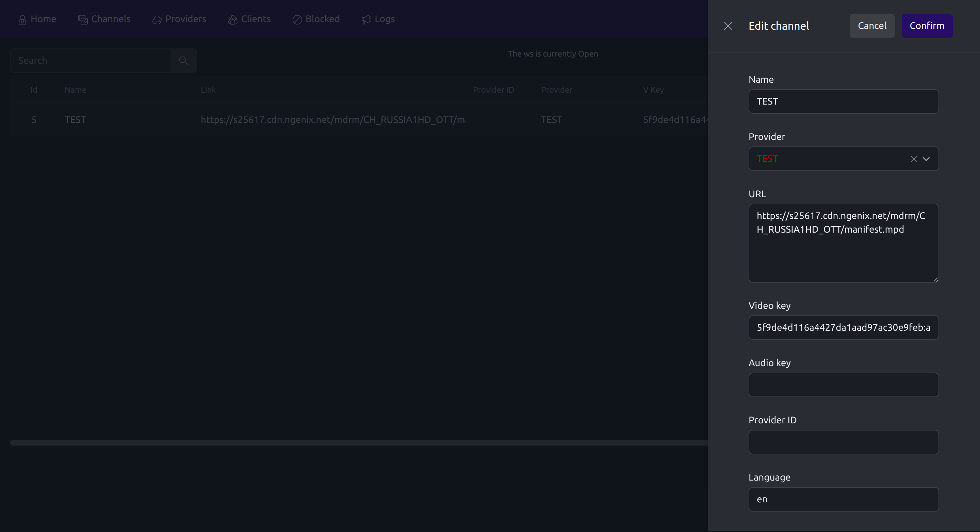This screenshot has width=980, height=532.
Task: Click the row id cell 5
Action: 34,120
